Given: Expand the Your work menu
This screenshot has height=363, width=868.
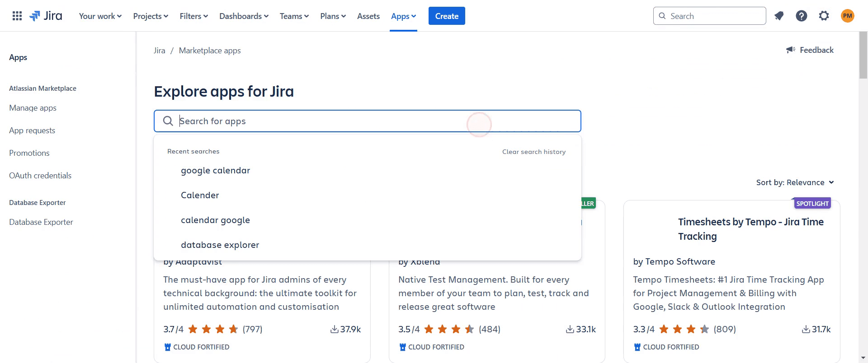Looking at the screenshot, I should [x=100, y=16].
